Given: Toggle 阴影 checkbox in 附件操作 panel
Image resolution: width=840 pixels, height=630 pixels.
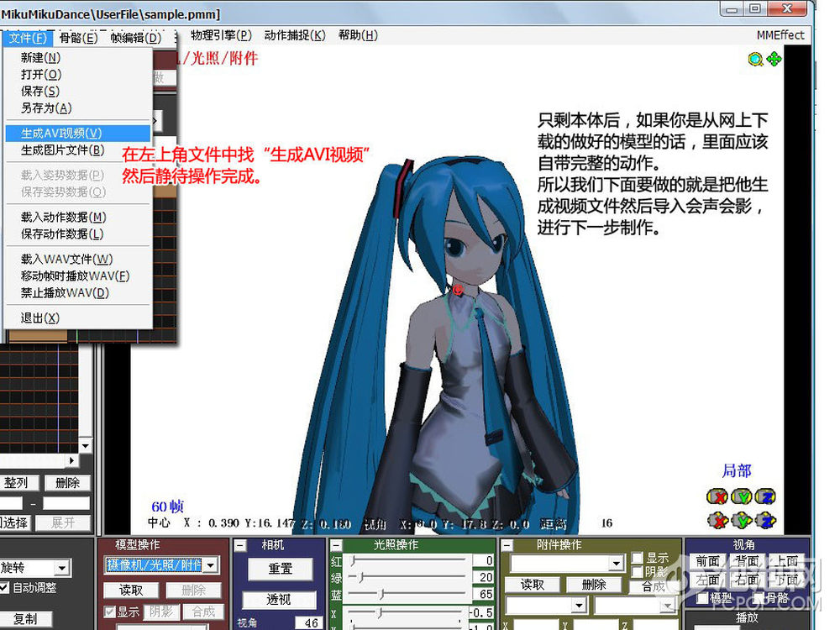Looking at the screenshot, I should coord(637,571).
